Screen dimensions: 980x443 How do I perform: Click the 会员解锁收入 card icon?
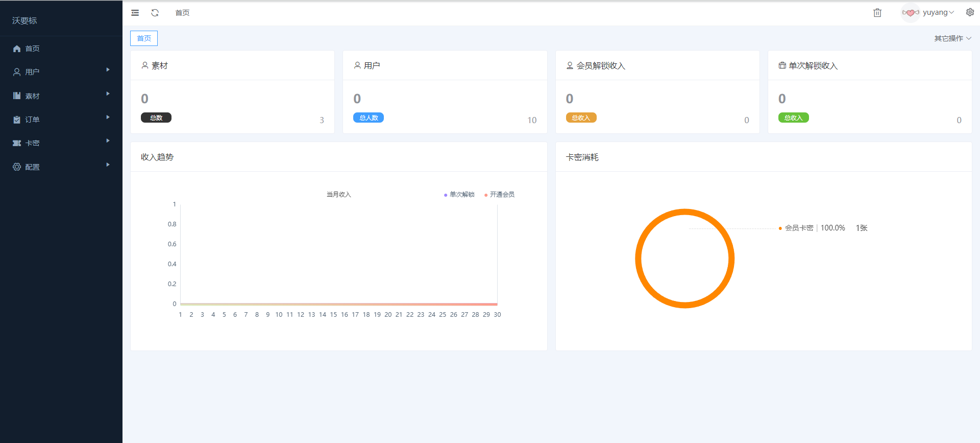tap(570, 65)
